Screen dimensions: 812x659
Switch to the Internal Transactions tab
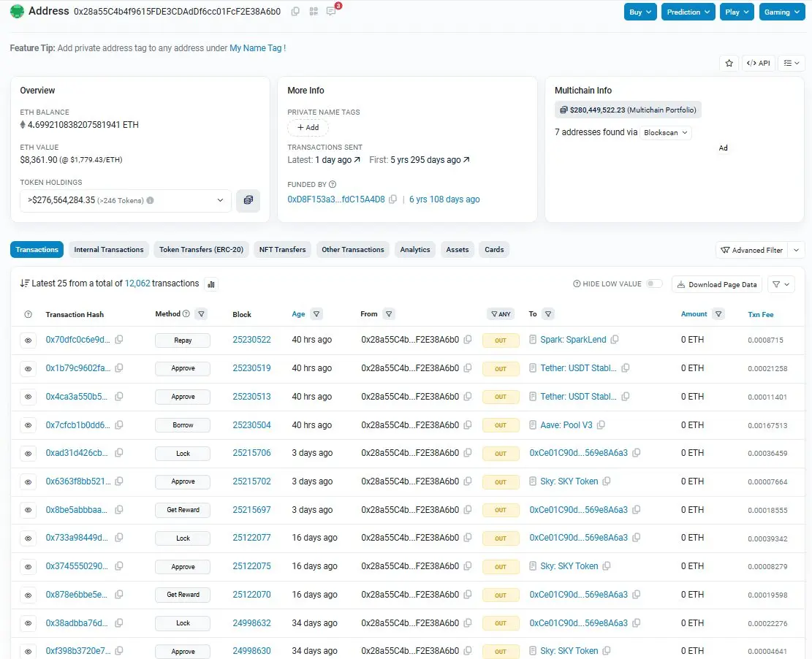pyautogui.click(x=109, y=250)
